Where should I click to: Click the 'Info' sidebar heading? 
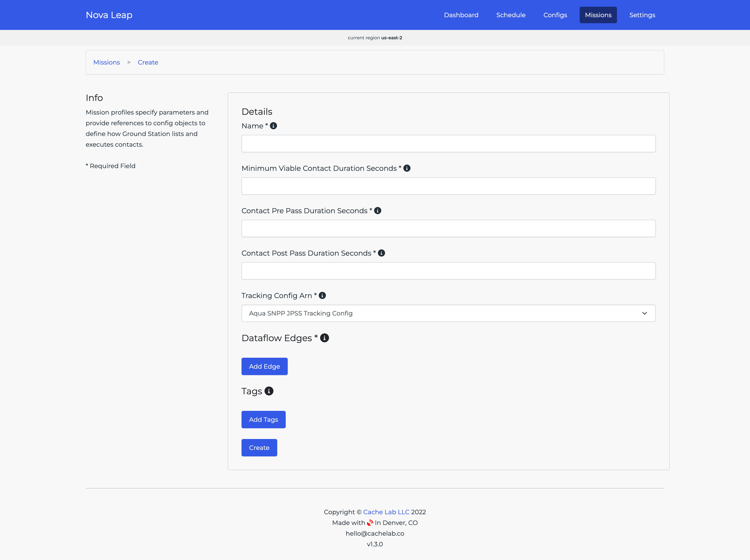pyautogui.click(x=94, y=98)
